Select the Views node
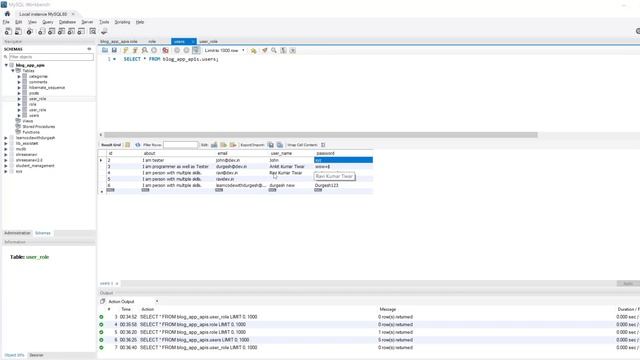Image resolution: width=640 pixels, height=360 pixels. 27,121
